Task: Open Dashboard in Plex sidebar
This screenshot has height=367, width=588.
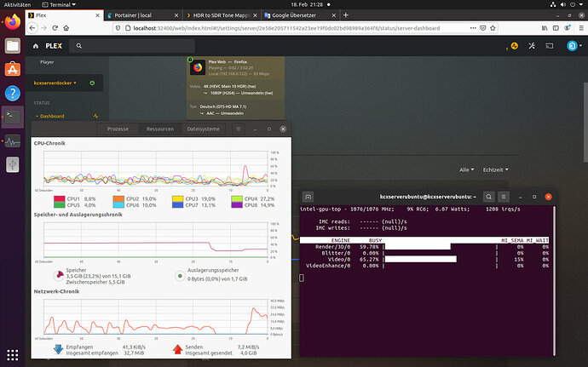Action: tap(52, 116)
